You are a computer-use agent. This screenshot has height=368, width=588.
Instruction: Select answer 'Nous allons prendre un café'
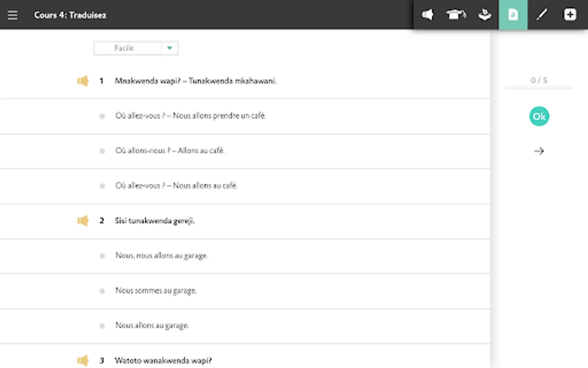coord(190,116)
